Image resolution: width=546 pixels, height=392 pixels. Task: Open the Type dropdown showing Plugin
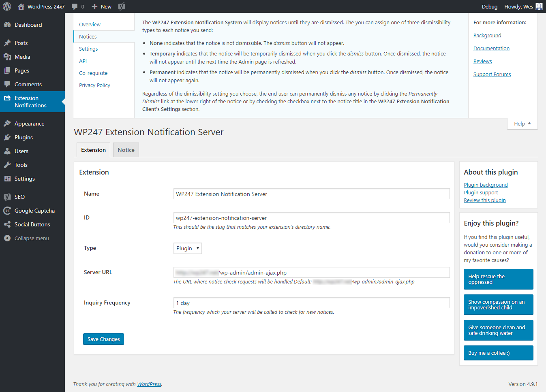(x=187, y=248)
